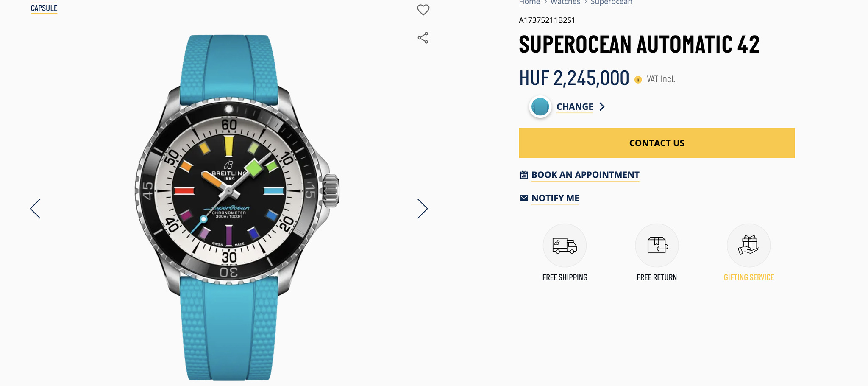Show the previous watch image
This screenshot has width=868, height=386.
(x=36, y=209)
